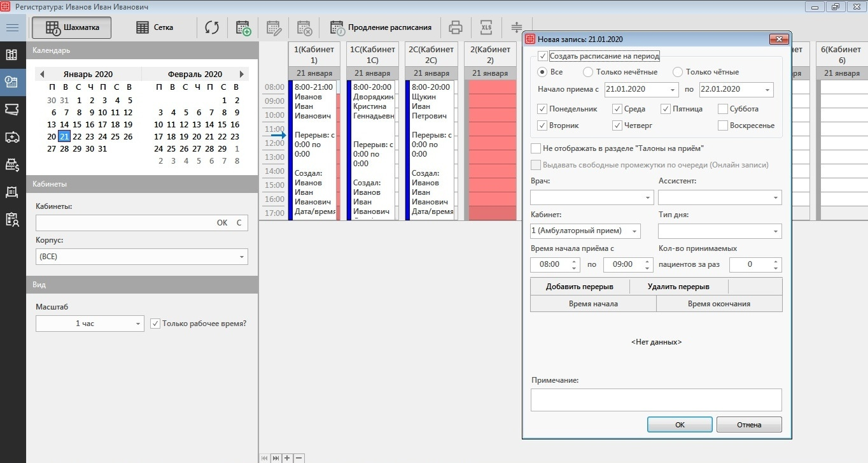Select the 'Только чётные' radio option

point(678,72)
